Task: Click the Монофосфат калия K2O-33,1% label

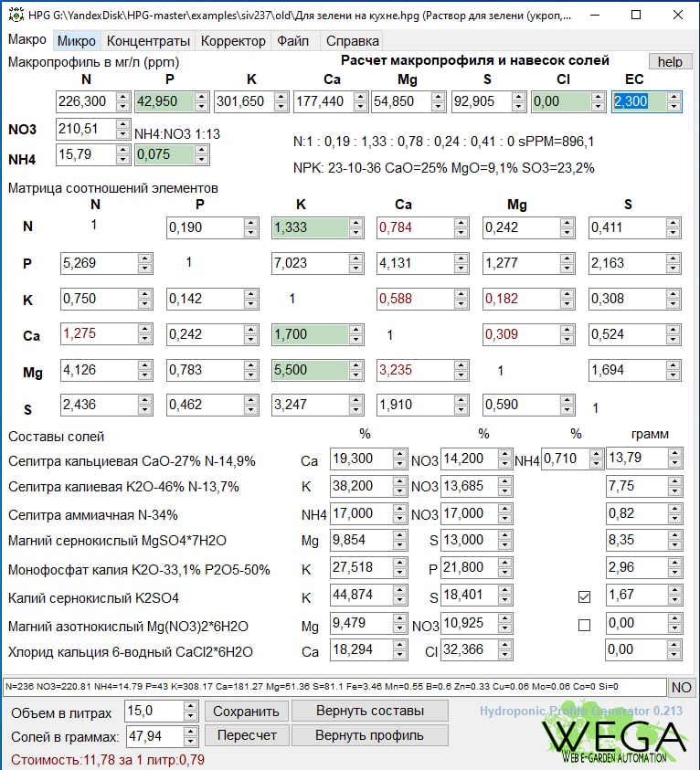Action: (139, 570)
